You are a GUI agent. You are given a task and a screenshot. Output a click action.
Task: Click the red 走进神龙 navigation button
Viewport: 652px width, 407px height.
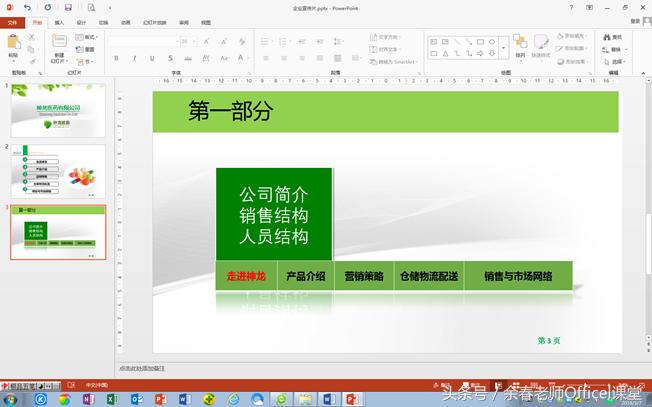point(246,276)
